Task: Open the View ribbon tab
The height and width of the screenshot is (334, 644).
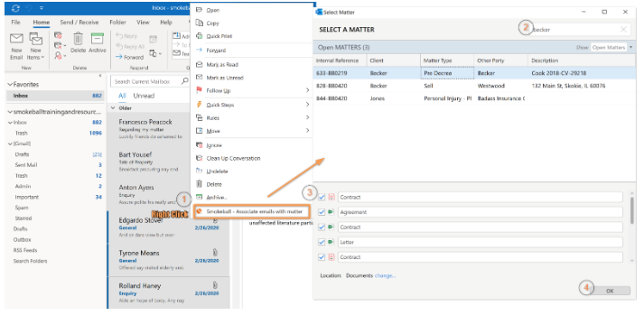Action: click(x=143, y=23)
